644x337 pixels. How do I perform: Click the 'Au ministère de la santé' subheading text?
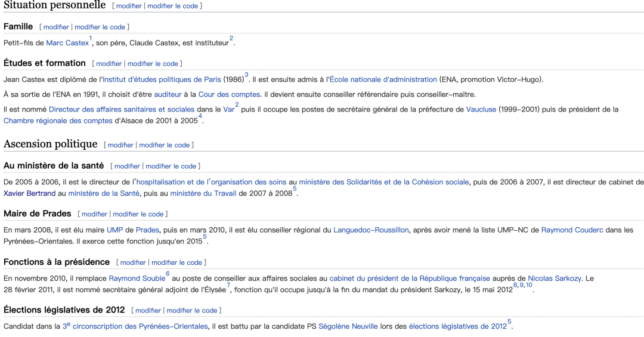tap(54, 166)
